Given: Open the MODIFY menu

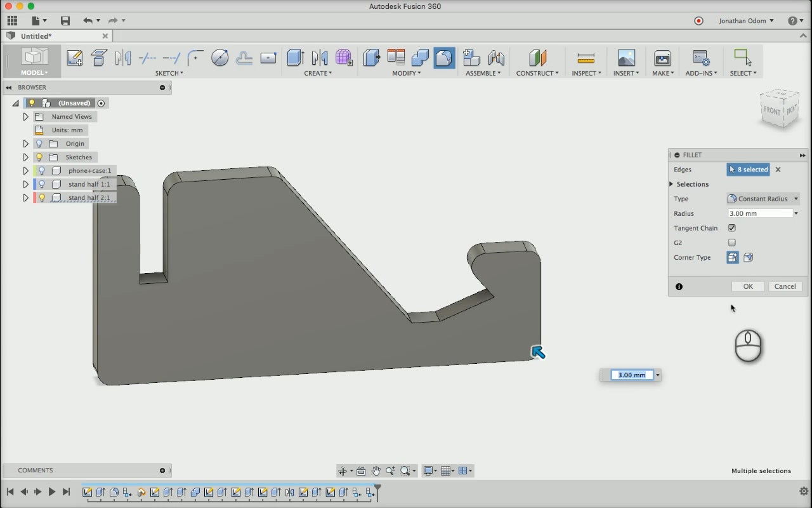Looking at the screenshot, I should pos(406,73).
